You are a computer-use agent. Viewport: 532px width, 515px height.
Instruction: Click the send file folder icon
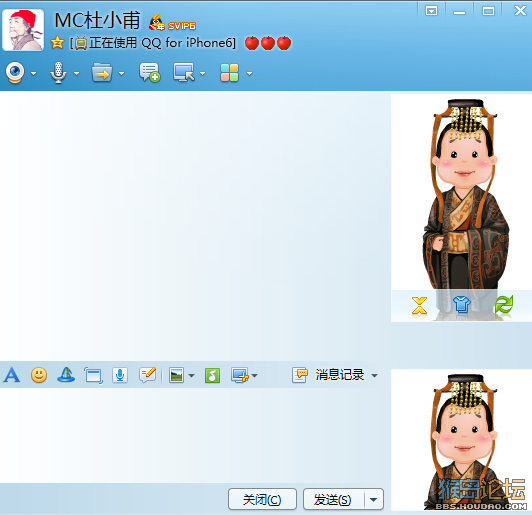pos(102,73)
